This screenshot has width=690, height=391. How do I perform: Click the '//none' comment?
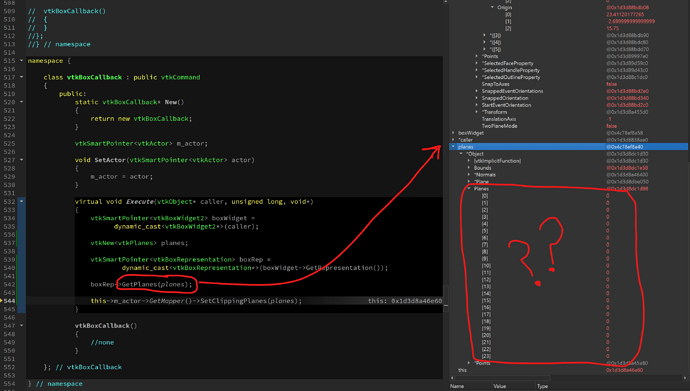tap(102, 342)
